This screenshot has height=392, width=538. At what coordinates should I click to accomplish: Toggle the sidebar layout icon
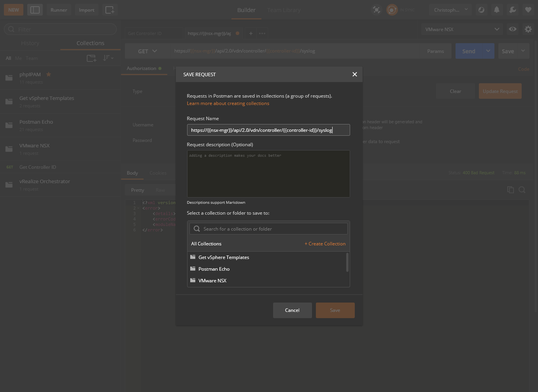pyautogui.click(x=35, y=10)
